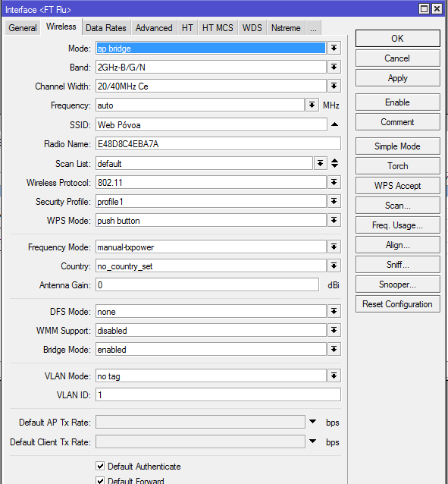Screen dimensions: 448x484
Task: Maximize the Interface window
Action: click(x=425, y=8)
